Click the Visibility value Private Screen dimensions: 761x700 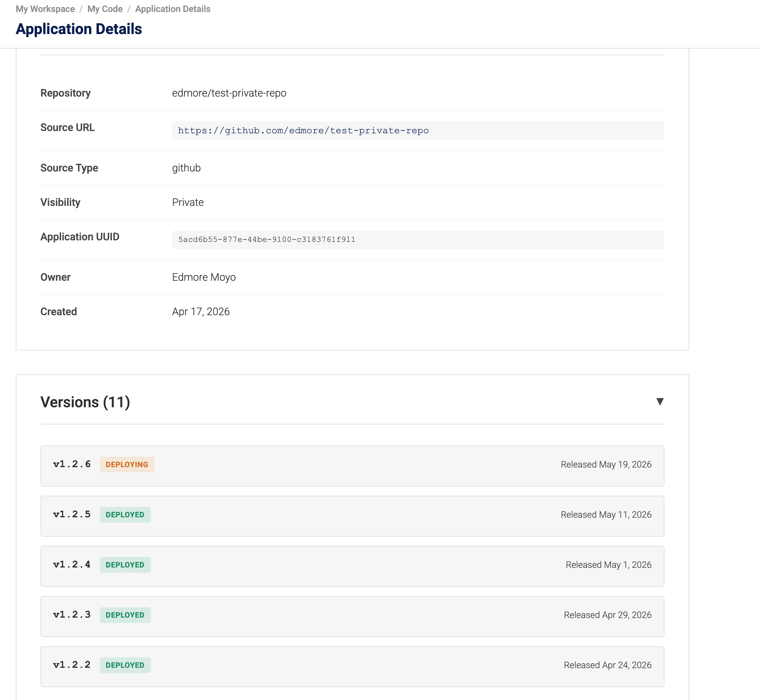188,202
